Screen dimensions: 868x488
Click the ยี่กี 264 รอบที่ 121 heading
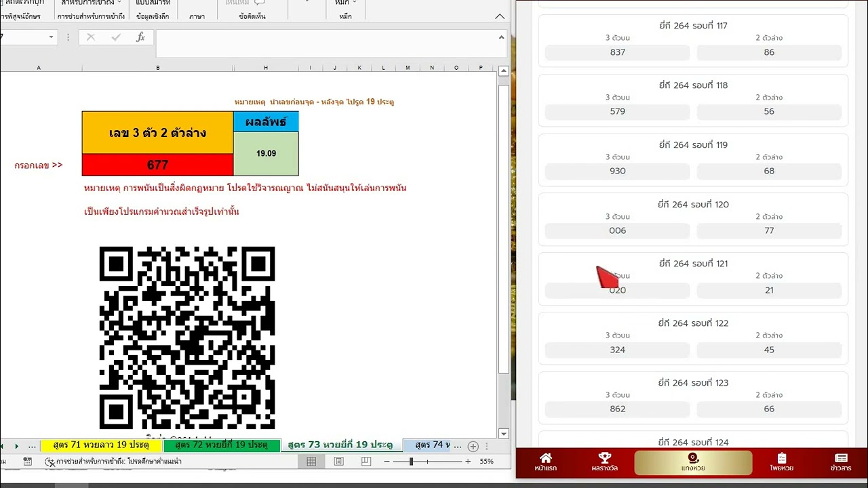[x=693, y=264]
